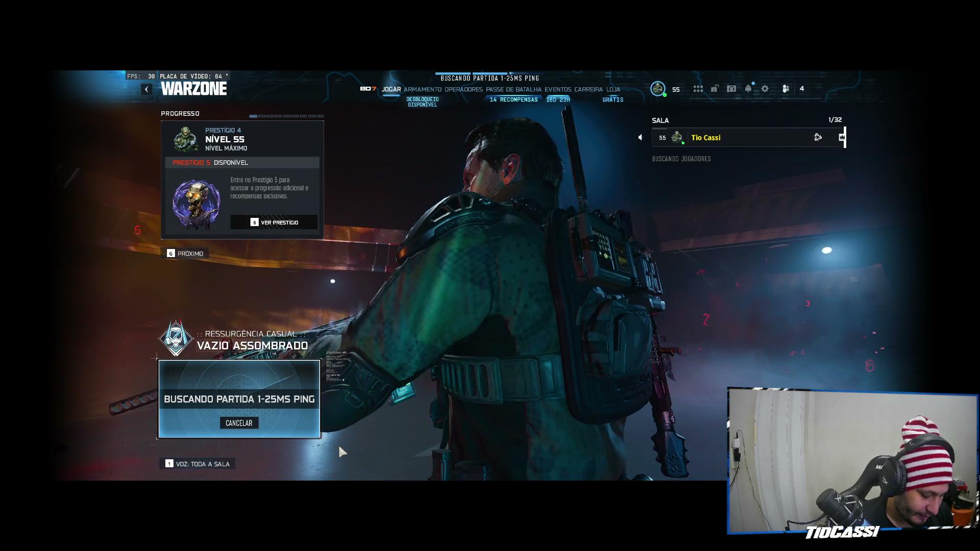Click the 'PRESTÍGIO 5 DISPONÍVEL' banner

click(242, 163)
